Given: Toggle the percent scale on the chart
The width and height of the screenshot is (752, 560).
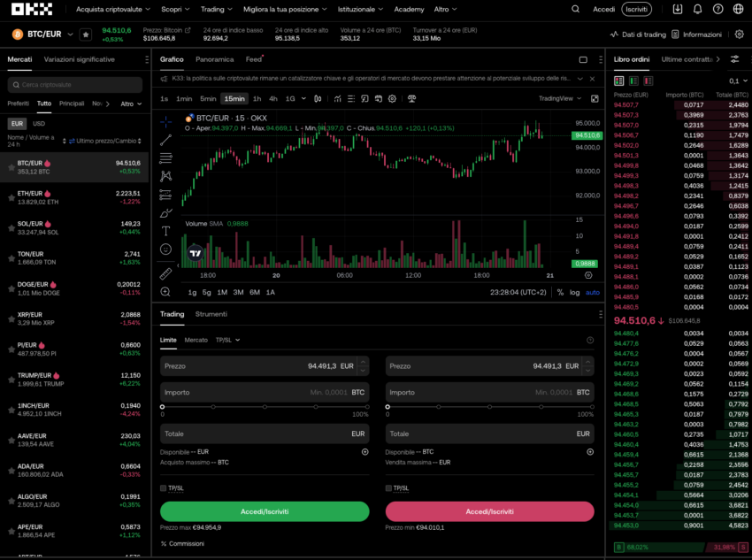Looking at the screenshot, I should tap(560, 293).
